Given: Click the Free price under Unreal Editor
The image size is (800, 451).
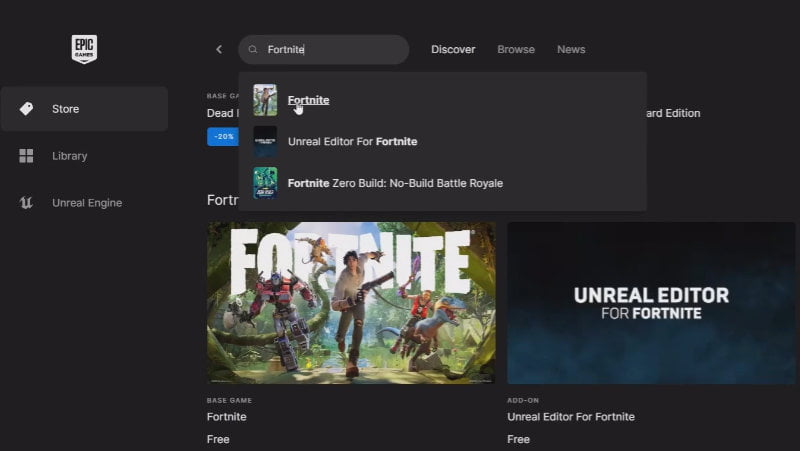Looking at the screenshot, I should pyautogui.click(x=518, y=439).
